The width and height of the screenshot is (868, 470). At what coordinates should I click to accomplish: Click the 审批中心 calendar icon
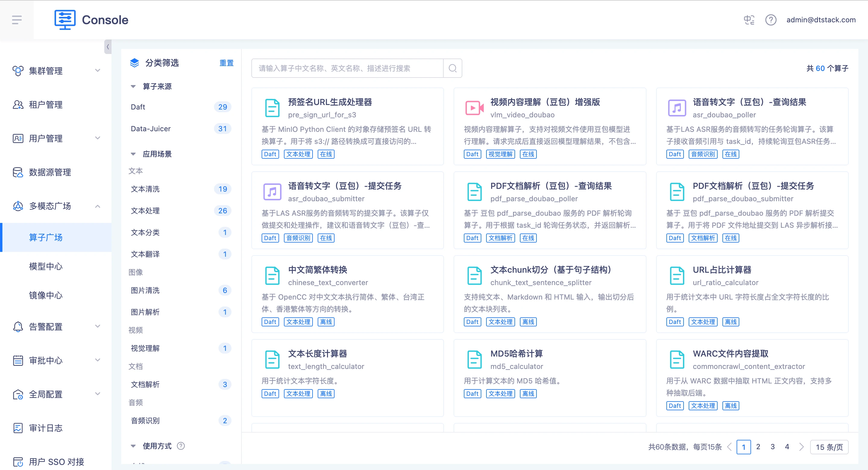pyautogui.click(x=18, y=360)
